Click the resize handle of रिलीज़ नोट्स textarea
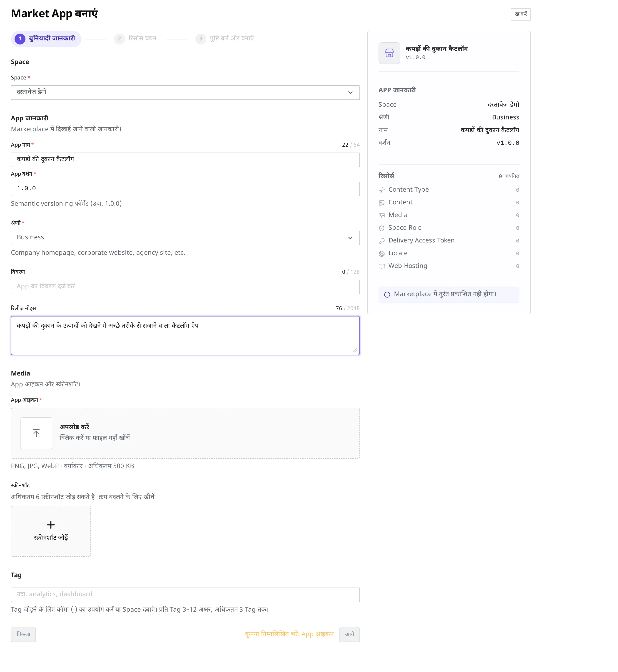Viewport: 618px width, 672px height. pyautogui.click(x=355, y=350)
